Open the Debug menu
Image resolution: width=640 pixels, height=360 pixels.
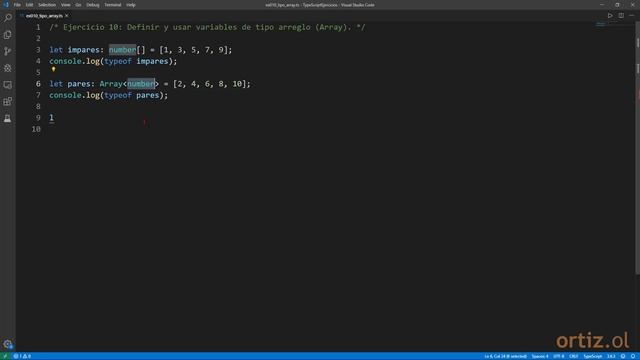93,5
